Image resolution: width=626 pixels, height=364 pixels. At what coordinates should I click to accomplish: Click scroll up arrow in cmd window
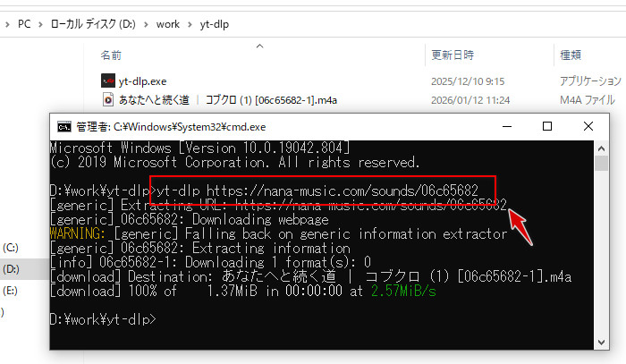pos(601,148)
